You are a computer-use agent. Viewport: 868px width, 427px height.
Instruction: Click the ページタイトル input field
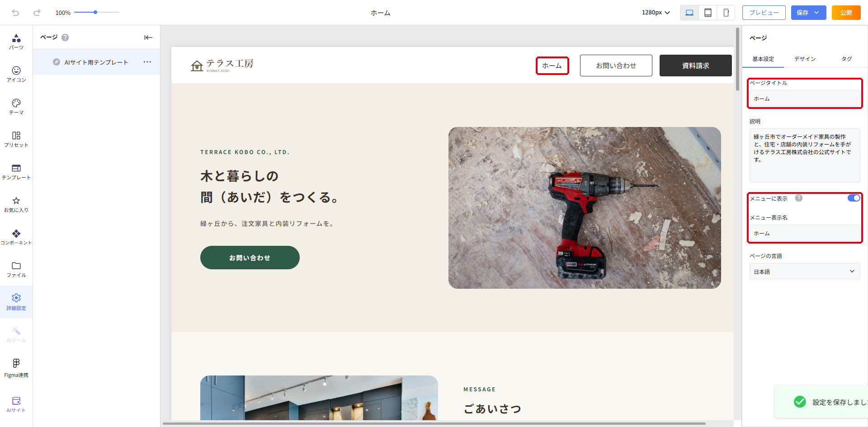pyautogui.click(x=805, y=99)
